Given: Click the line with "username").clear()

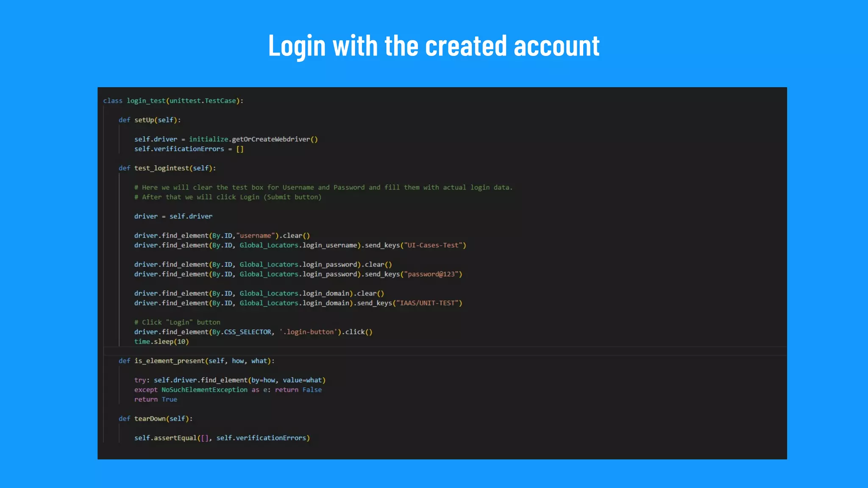Looking at the screenshot, I should (x=222, y=236).
